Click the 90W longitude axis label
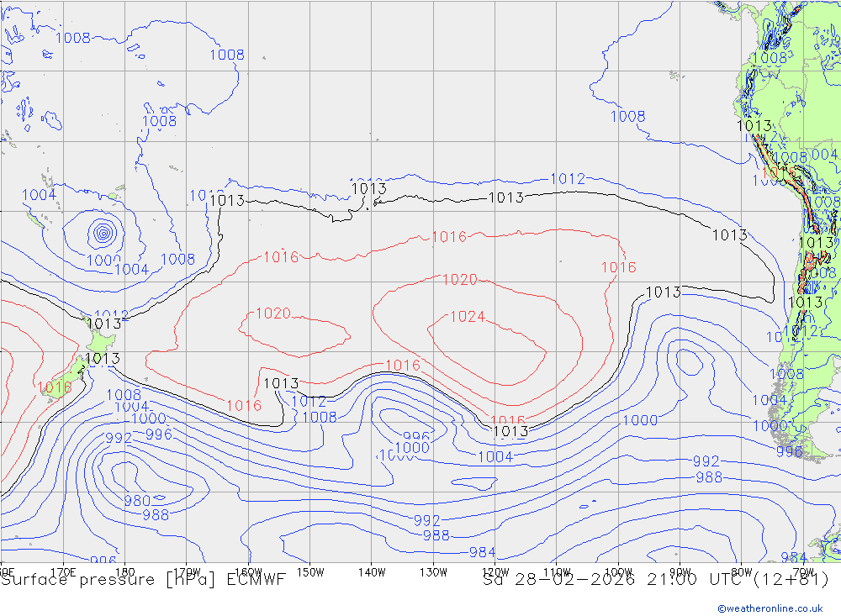 coord(680,572)
